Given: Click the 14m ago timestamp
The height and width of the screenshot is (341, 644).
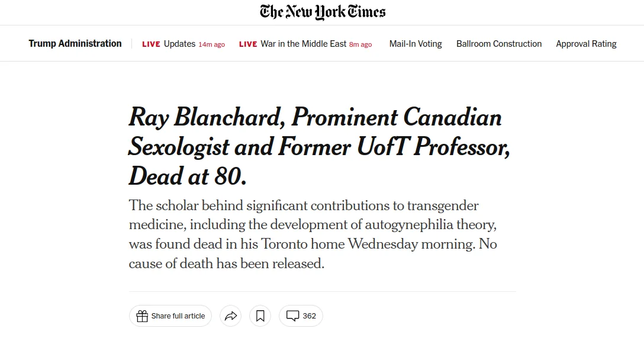Looking at the screenshot, I should tap(212, 44).
